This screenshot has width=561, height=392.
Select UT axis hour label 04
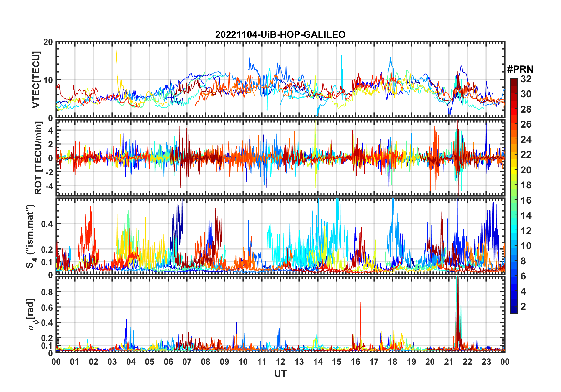[x=131, y=362]
